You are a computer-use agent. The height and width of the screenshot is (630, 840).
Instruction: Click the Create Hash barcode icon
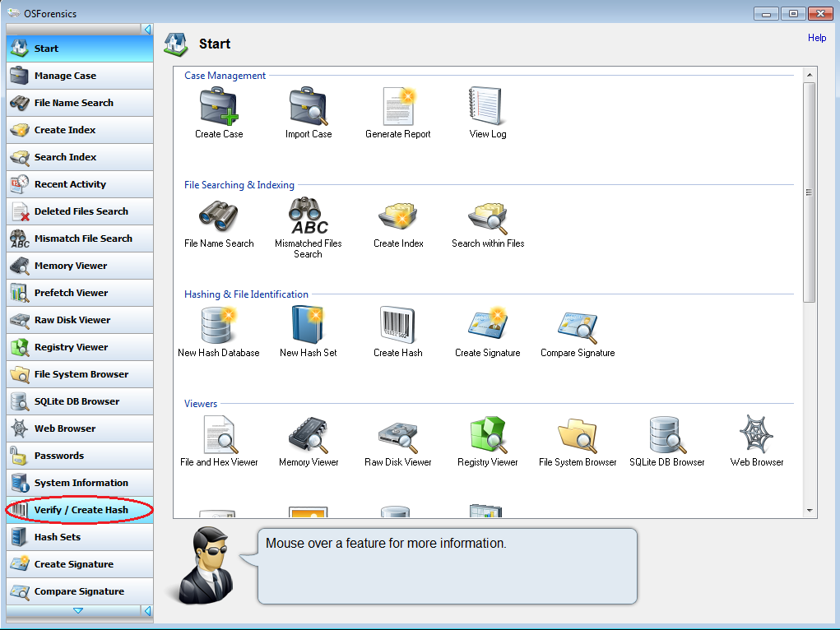coord(398,326)
